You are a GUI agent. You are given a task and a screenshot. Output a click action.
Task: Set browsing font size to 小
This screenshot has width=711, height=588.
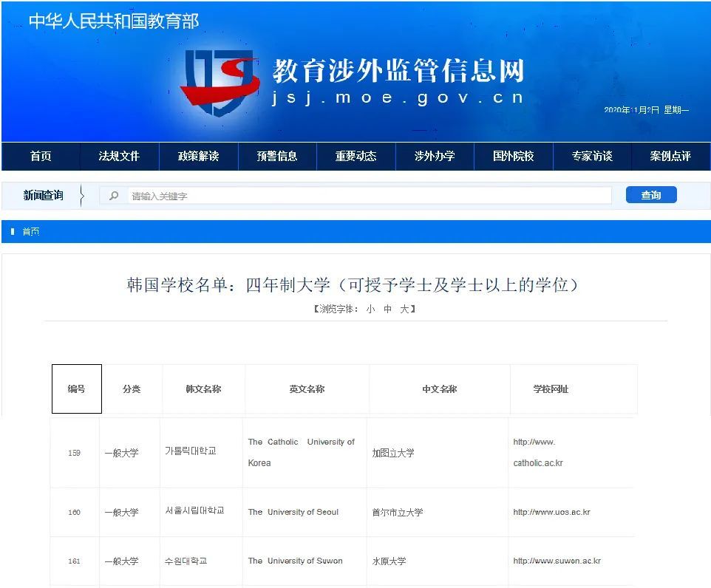[370, 310]
